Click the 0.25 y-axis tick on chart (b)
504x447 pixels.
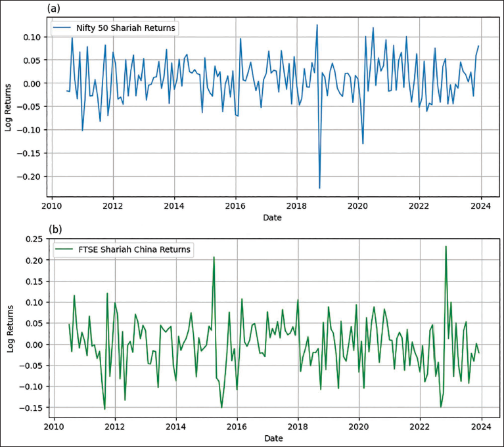(34, 239)
